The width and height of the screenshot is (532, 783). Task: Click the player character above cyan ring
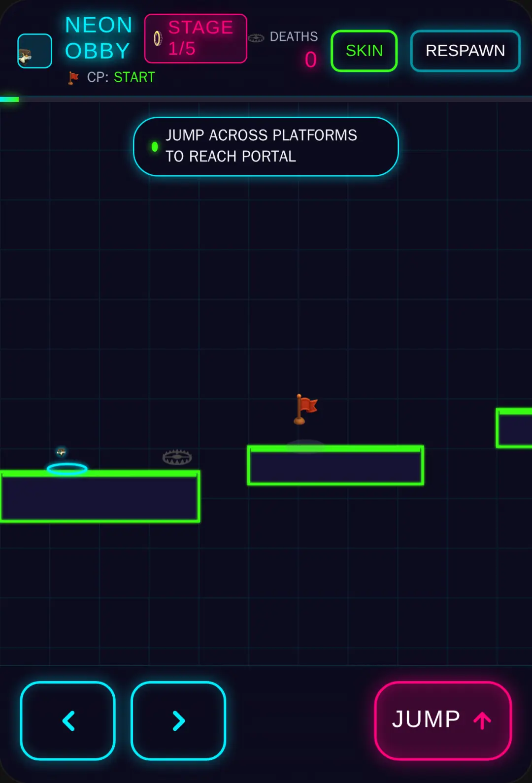pos(61,452)
